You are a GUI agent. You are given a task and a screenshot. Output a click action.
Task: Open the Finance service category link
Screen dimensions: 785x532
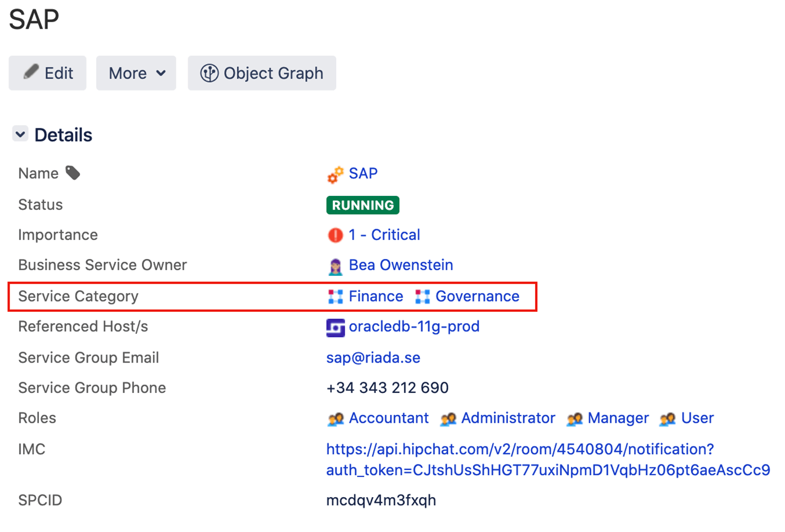(x=376, y=296)
